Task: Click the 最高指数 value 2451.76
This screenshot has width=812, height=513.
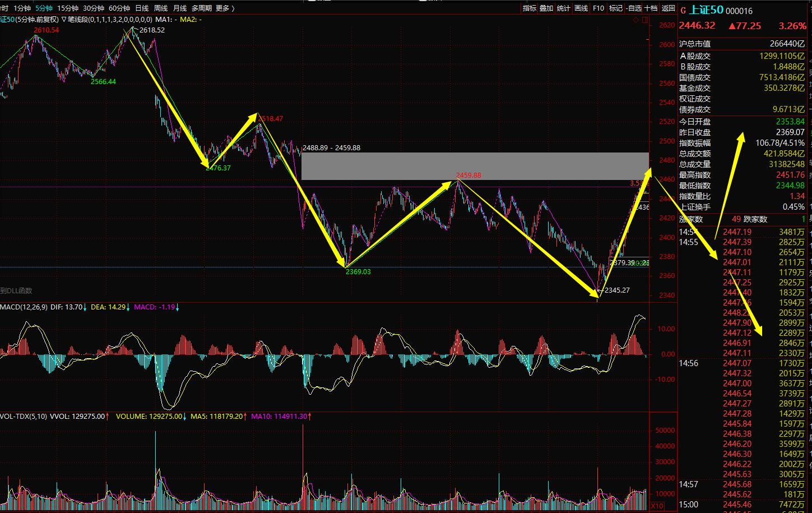Action: click(790, 175)
